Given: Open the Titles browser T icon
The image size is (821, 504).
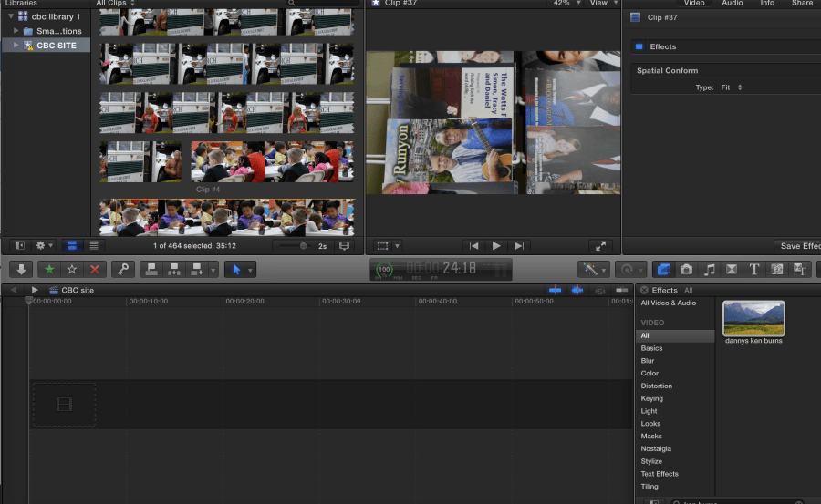Looking at the screenshot, I should [x=754, y=270].
